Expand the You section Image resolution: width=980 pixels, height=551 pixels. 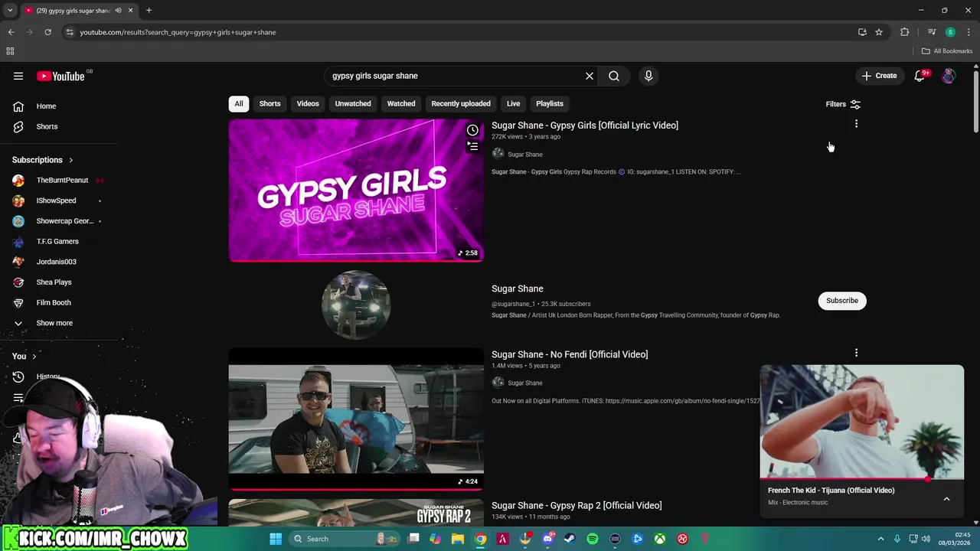point(24,356)
